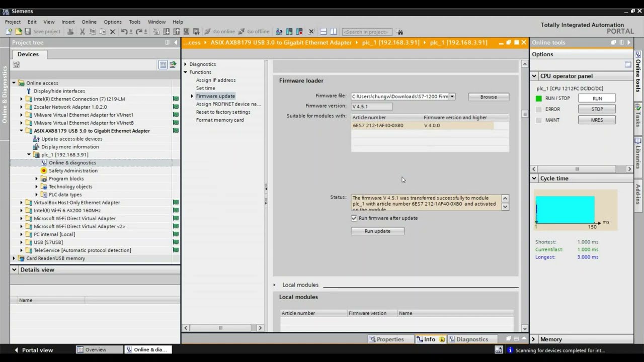The height and width of the screenshot is (362, 644).
Task: Open the Project menu
Action: 13,22
